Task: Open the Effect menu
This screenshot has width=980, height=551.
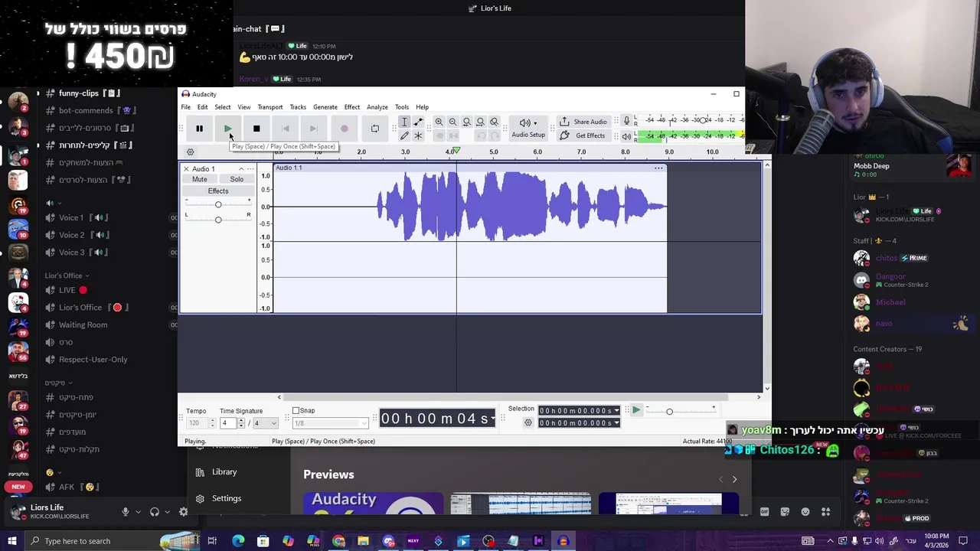Action: click(x=351, y=107)
